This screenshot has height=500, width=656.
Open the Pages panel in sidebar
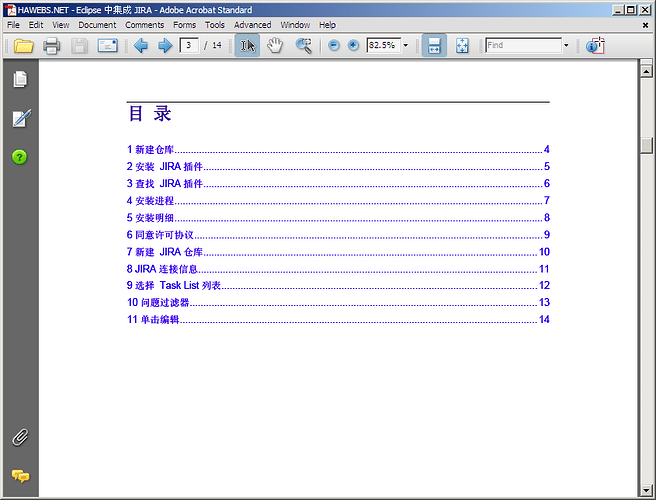(19, 79)
